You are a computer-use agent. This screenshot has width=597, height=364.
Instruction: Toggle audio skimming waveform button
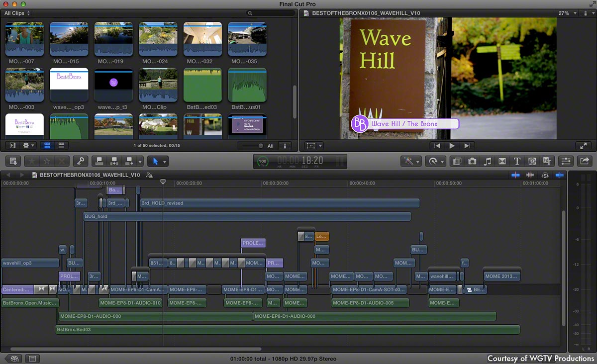pyautogui.click(x=530, y=175)
